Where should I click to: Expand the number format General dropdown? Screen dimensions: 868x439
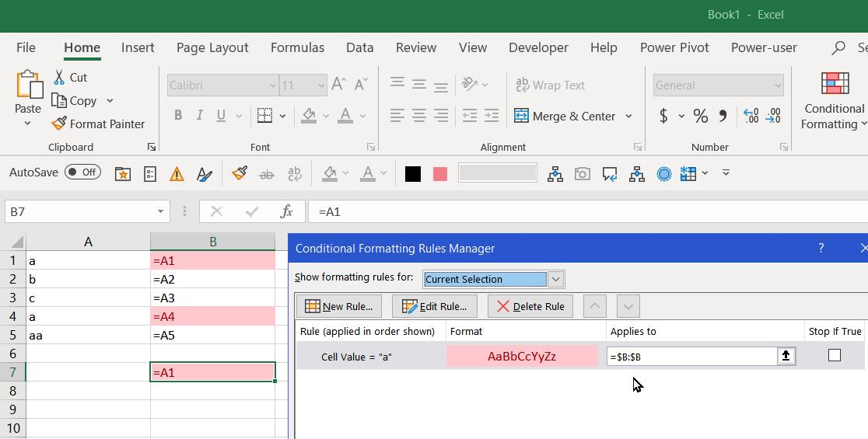pos(778,85)
